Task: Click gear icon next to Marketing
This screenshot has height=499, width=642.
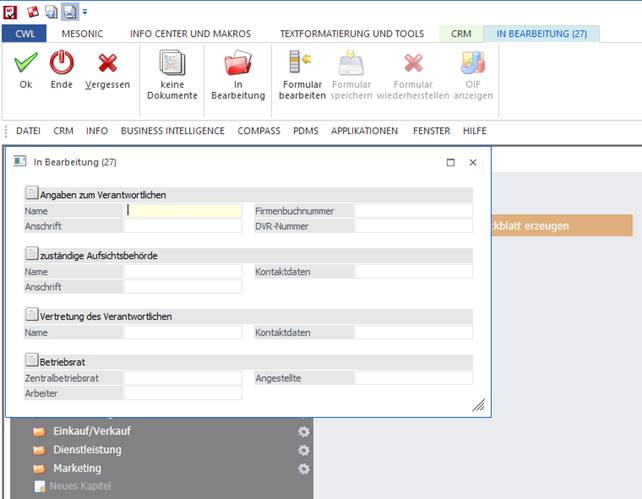Action: click(304, 468)
